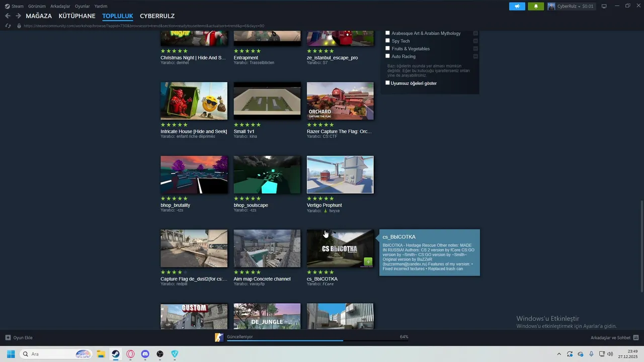The width and height of the screenshot is (644, 362).
Task: Reload the workshop page
Action: coord(8,26)
